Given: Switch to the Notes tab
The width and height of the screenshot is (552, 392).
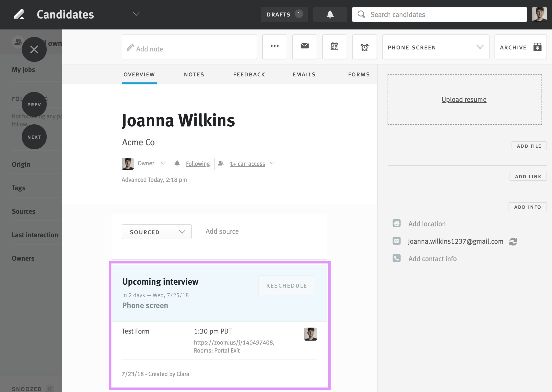Looking at the screenshot, I should pos(194,74).
